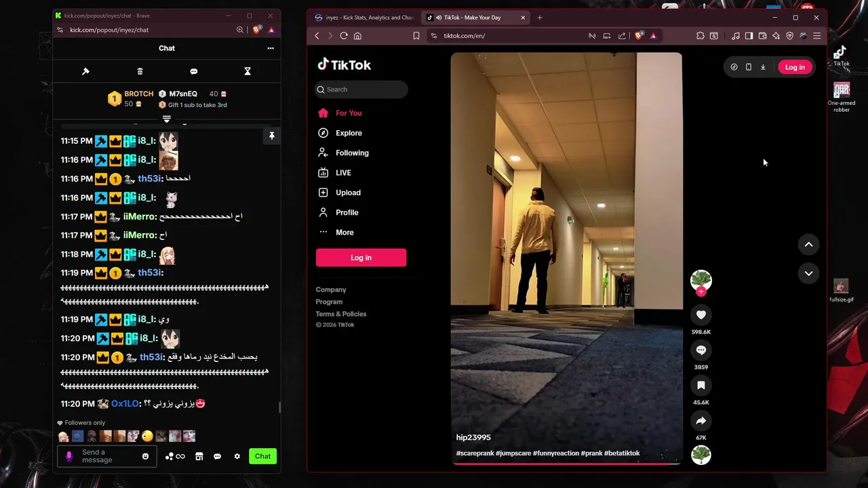The width and height of the screenshot is (868, 488).
Task: Select the yellow rolling-eye emote in the emote row
Action: click(x=147, y=436)
